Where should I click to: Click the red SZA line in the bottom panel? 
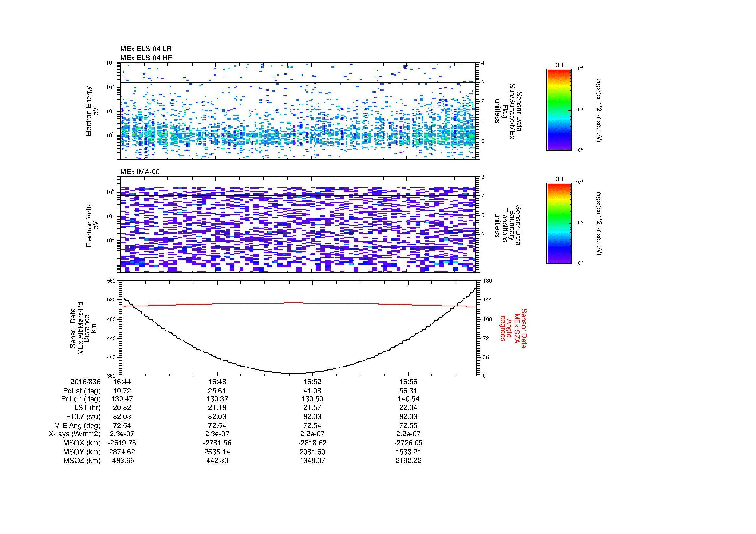[x=299, y=304]
